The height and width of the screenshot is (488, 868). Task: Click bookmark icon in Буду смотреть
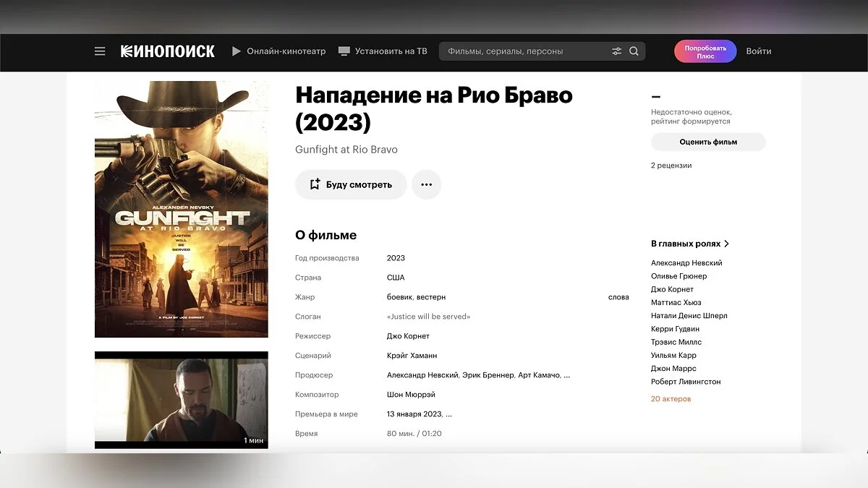(x=315, y=184)
